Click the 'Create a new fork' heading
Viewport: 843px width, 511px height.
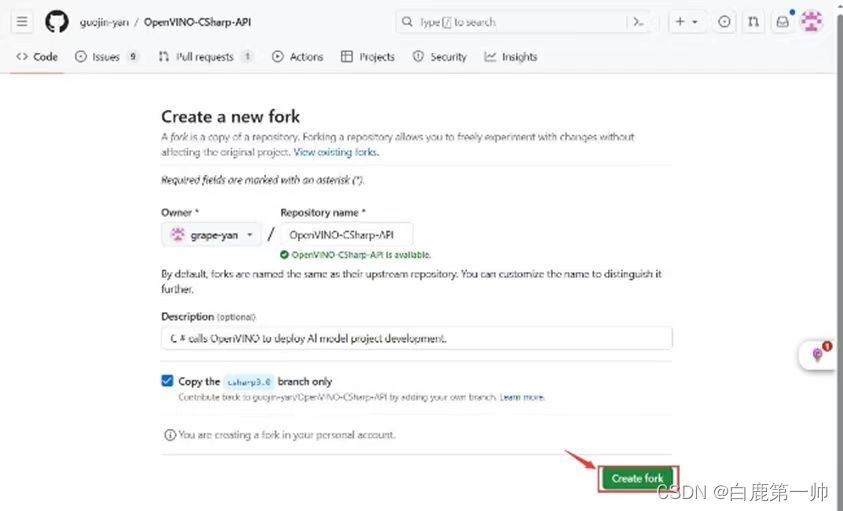click(231, 117)
